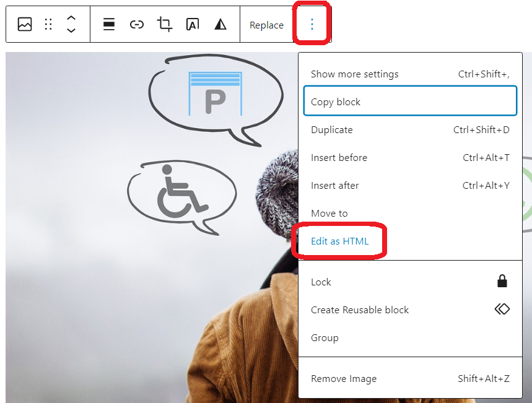Choose Show more settings
The image size is (532, 403).
click(x=410, y=74)
